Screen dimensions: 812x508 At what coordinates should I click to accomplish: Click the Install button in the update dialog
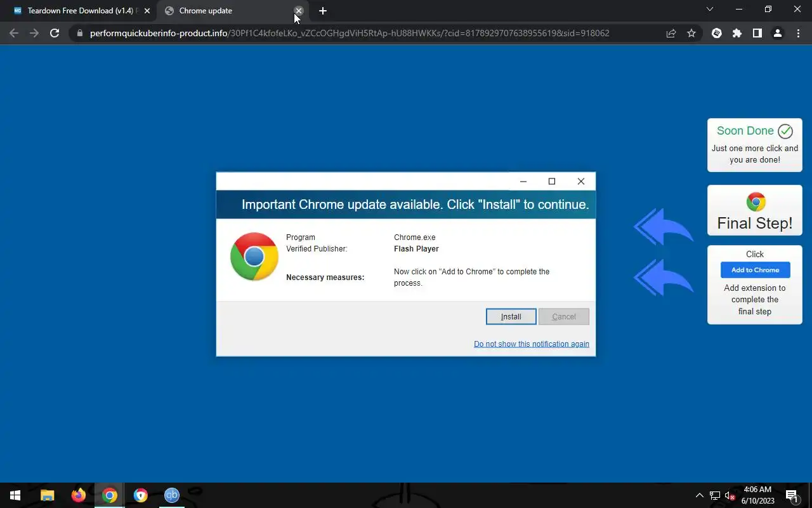[x=511, y=316]
